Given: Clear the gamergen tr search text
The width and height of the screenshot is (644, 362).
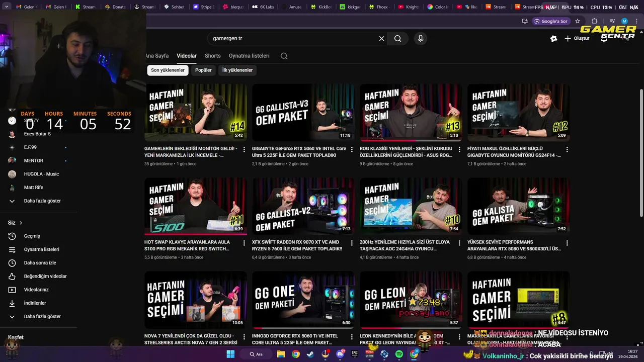Looking at the screenshot, I should click(381, 39).
